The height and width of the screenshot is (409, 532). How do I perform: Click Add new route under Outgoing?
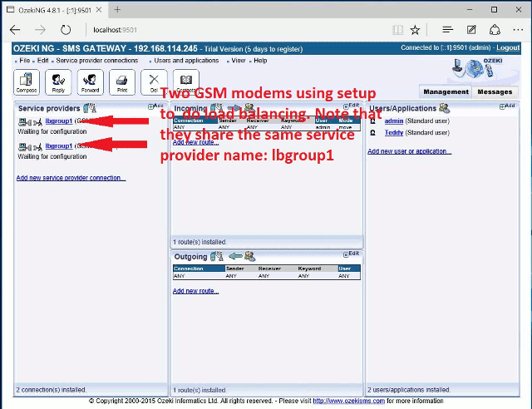pos(196,291)
